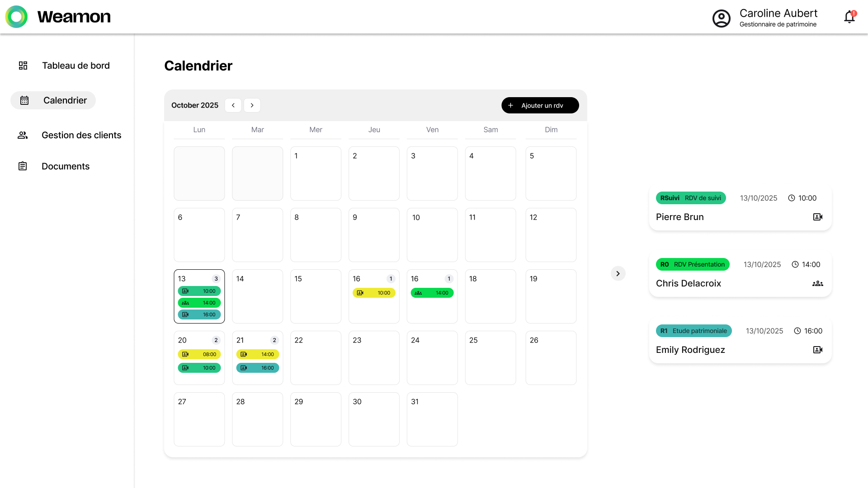Image resolution: width=868 pixels, height=488 pixels.
Task: Select the Calendrier sidebar item
Action: 53,100
